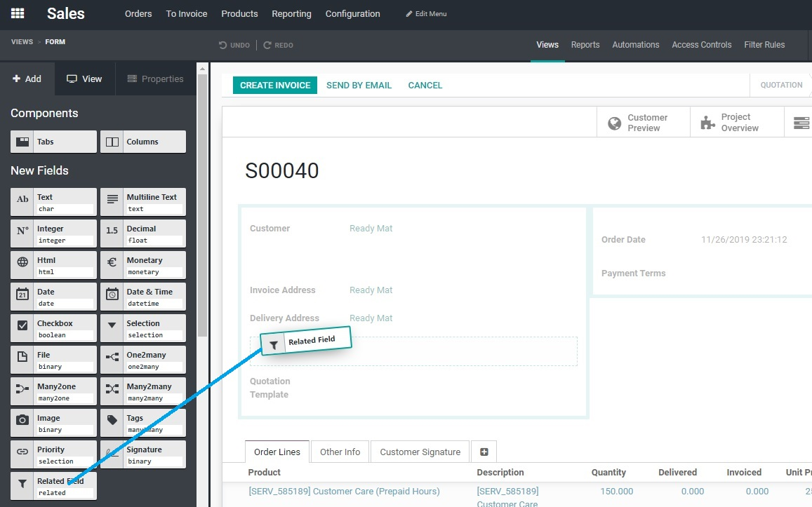This screenshot has height=507, width=812.
Task: Select the Columns component
Action: [142, 142]
